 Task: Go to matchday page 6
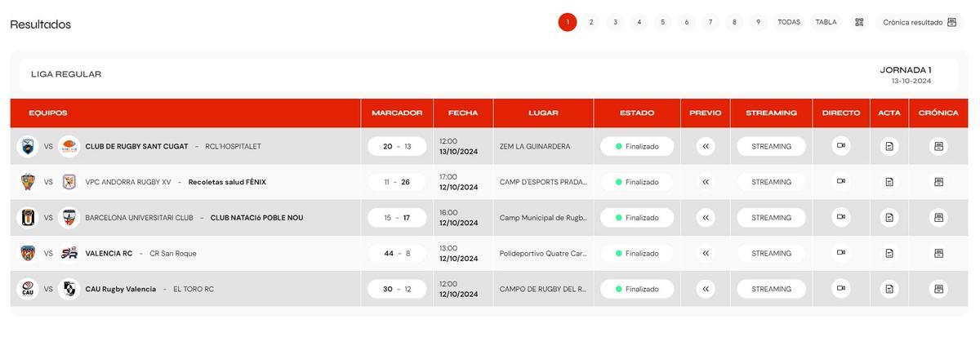tap(687, 22)
